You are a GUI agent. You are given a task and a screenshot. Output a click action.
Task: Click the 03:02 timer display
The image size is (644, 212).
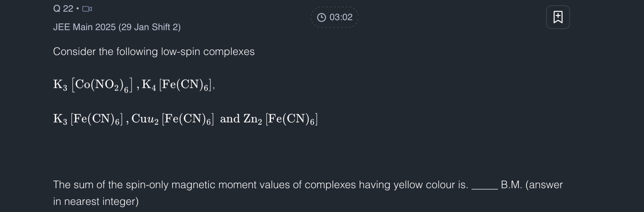(341, 17)
